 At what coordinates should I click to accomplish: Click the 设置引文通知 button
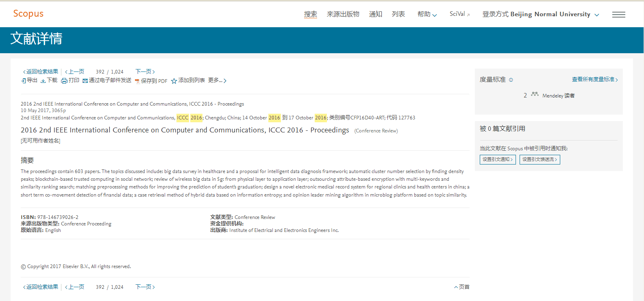tap(498, 160)
